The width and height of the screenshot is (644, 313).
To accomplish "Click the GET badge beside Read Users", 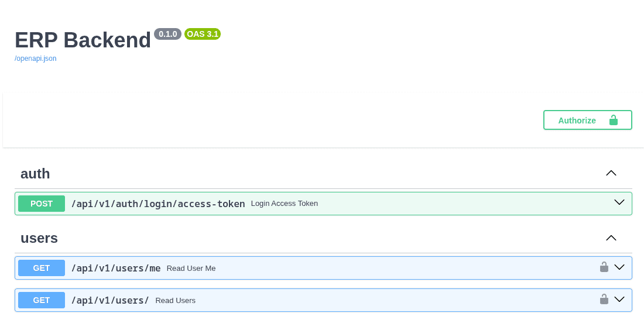I will pos(42,300).
